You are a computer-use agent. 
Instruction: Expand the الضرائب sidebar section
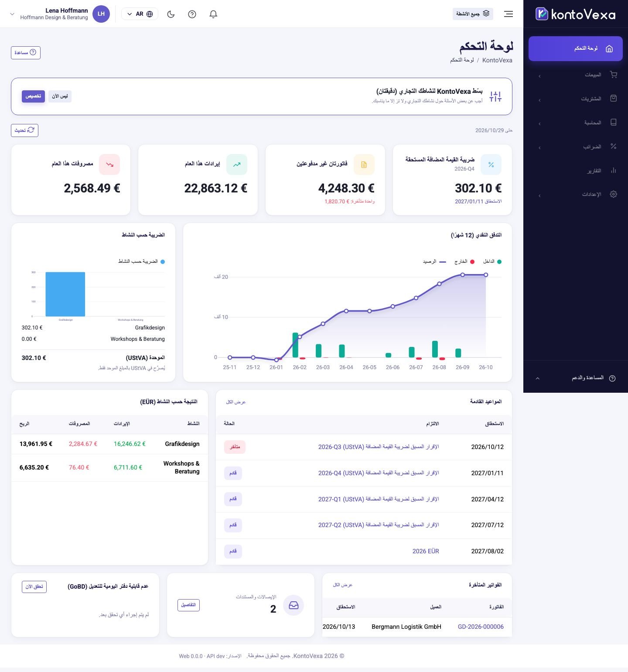pos(576,147)
